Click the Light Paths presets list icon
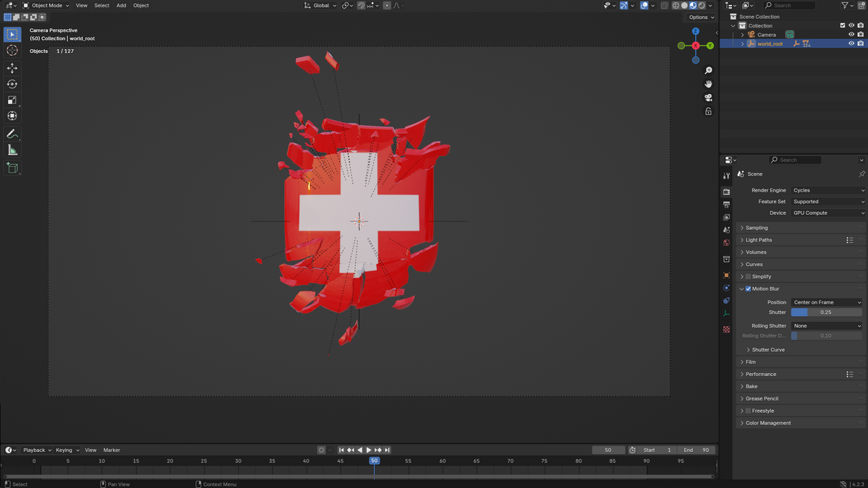Screen dimensions: 868x488 [x=850, y=240]
